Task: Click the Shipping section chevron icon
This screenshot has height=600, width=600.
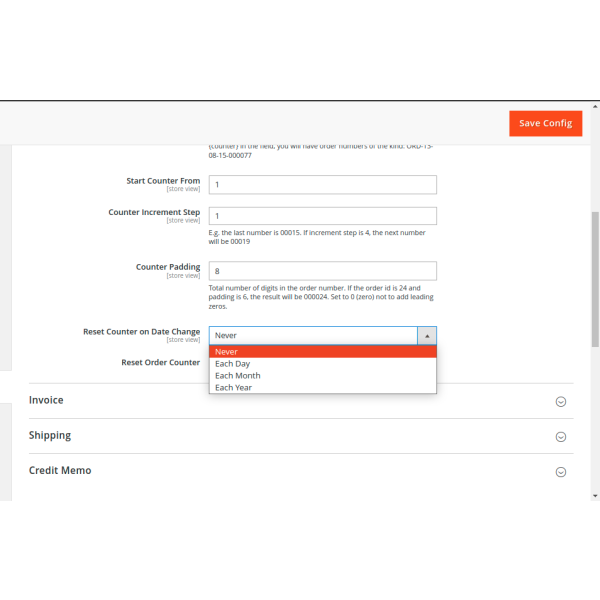Action: pos(560,437)
